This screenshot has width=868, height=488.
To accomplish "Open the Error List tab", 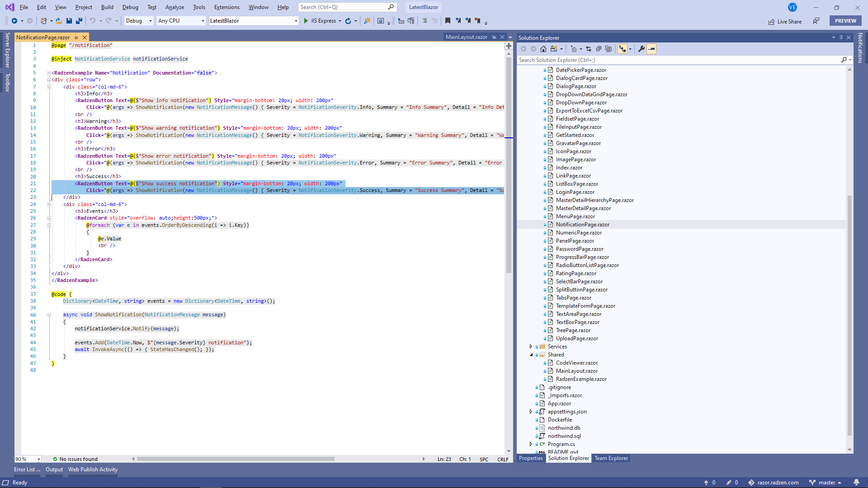I will 27,469.
